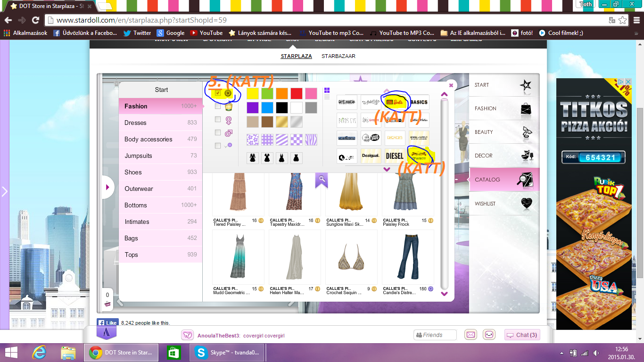
Task: Reload the page in Chrome
Action: [x=35, y=20]
